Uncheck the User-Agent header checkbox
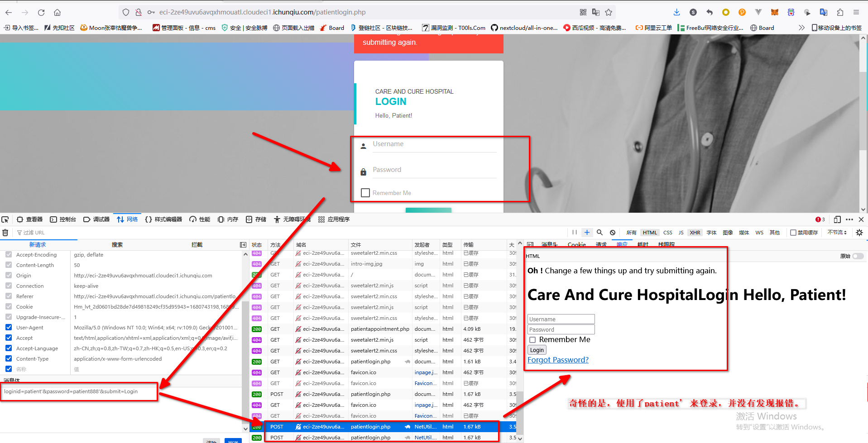 [9, 327]
